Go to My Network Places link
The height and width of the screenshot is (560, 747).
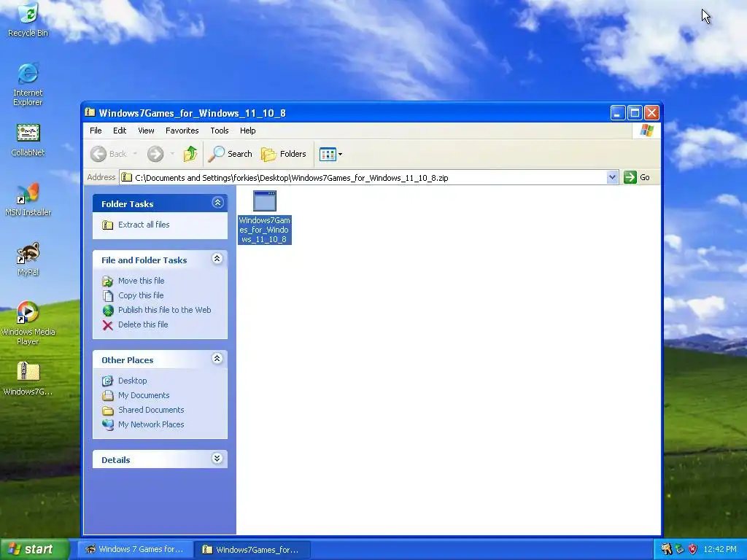click(151, 425)
